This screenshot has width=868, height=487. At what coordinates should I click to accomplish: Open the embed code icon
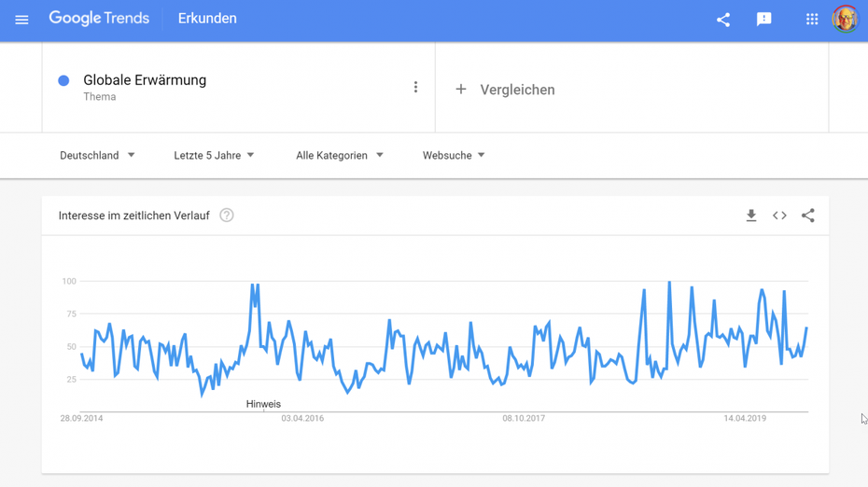point(779,216)
